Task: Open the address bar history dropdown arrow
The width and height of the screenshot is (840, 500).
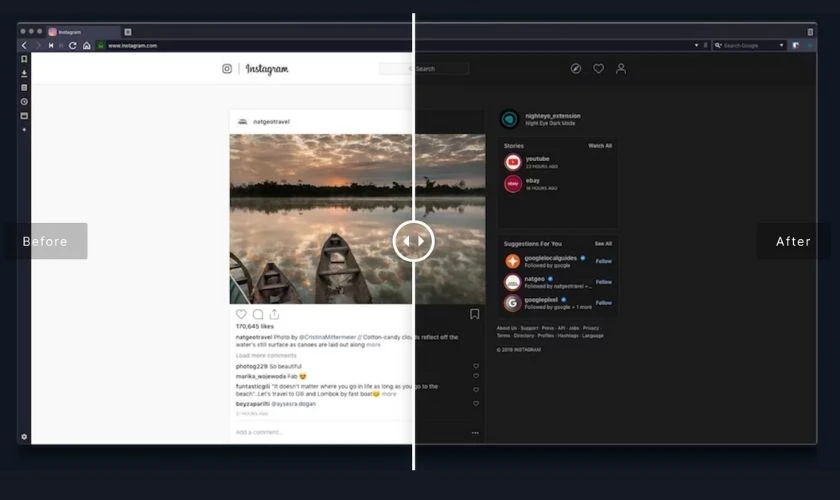Action: click(x=696, y=46)
